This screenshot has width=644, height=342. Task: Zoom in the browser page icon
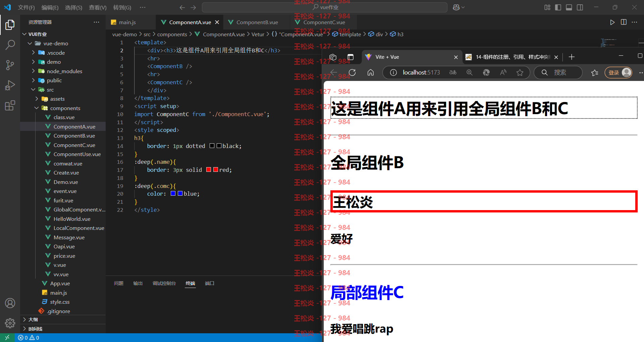pyautogui.click(x=470, y=72)
